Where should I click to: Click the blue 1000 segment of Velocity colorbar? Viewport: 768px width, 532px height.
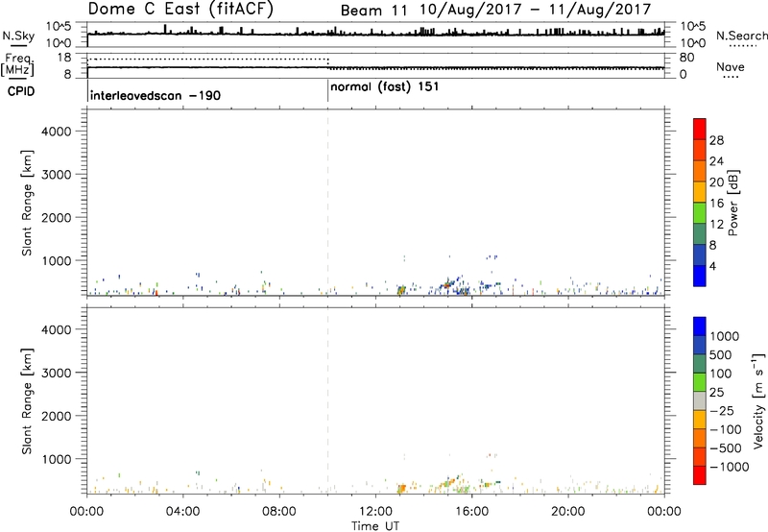tap(700, 326)
